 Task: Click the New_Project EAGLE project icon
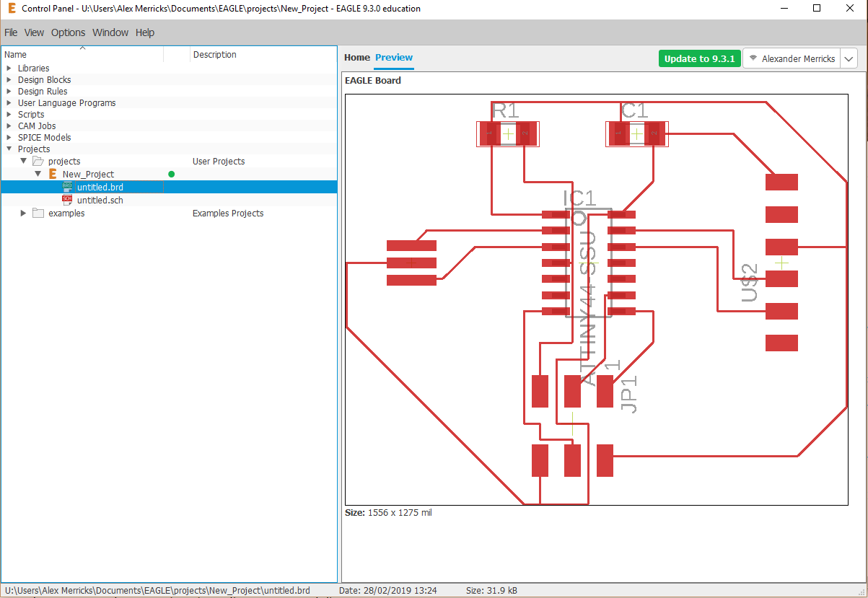(53, 174)
